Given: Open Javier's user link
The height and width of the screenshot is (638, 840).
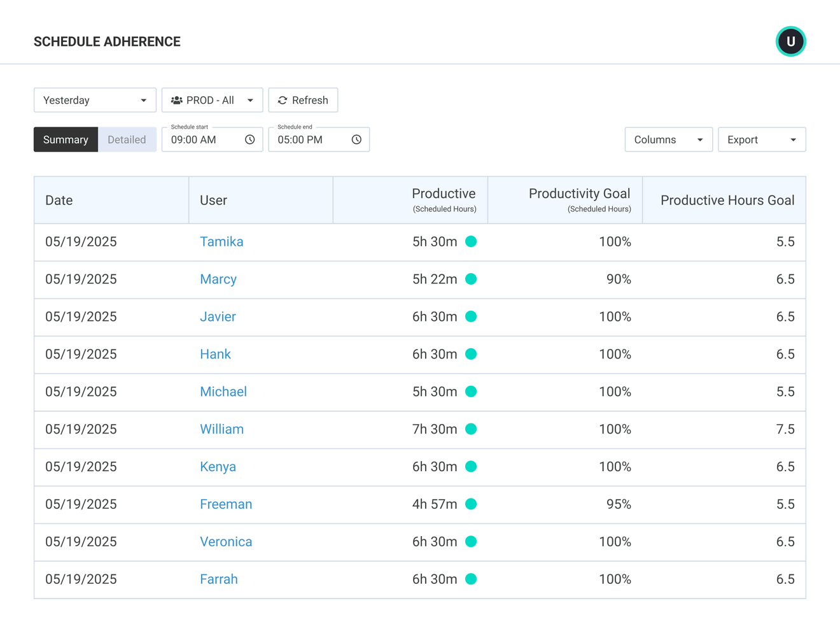Looking at the screenshot, I should [218, 316].
